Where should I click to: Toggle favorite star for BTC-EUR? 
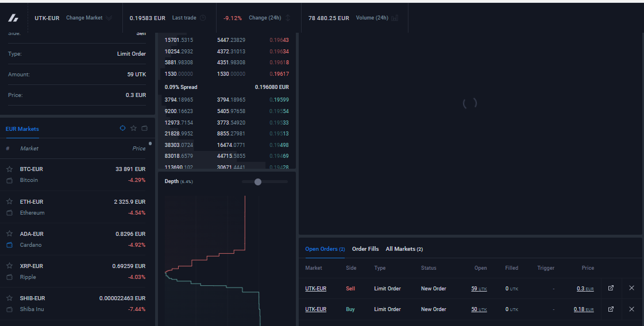(x=9, y=169)
